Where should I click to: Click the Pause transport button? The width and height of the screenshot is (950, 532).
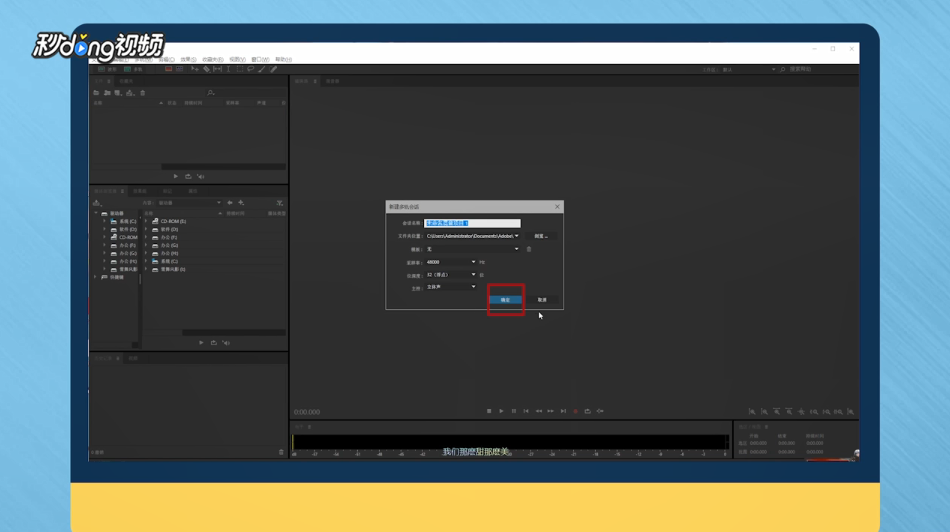click(x=514, y=411)
